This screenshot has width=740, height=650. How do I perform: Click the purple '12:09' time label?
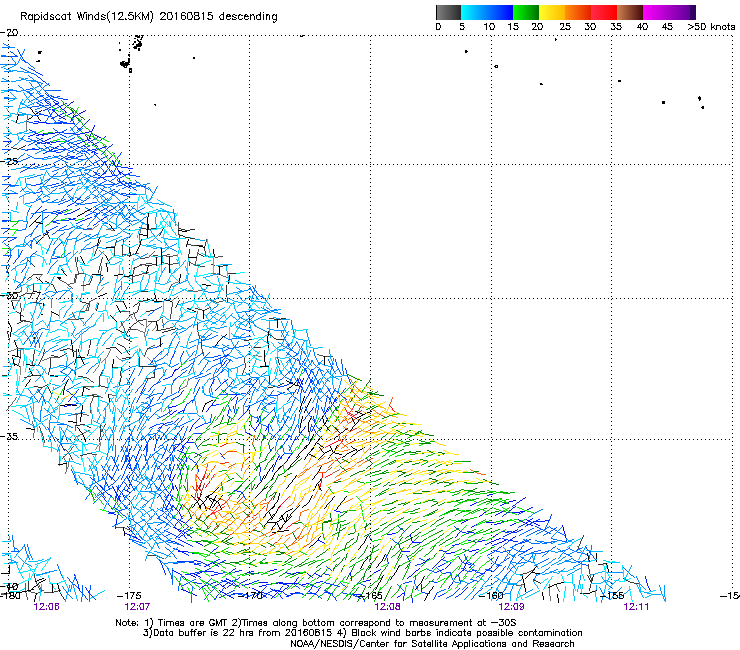point(511,607)
